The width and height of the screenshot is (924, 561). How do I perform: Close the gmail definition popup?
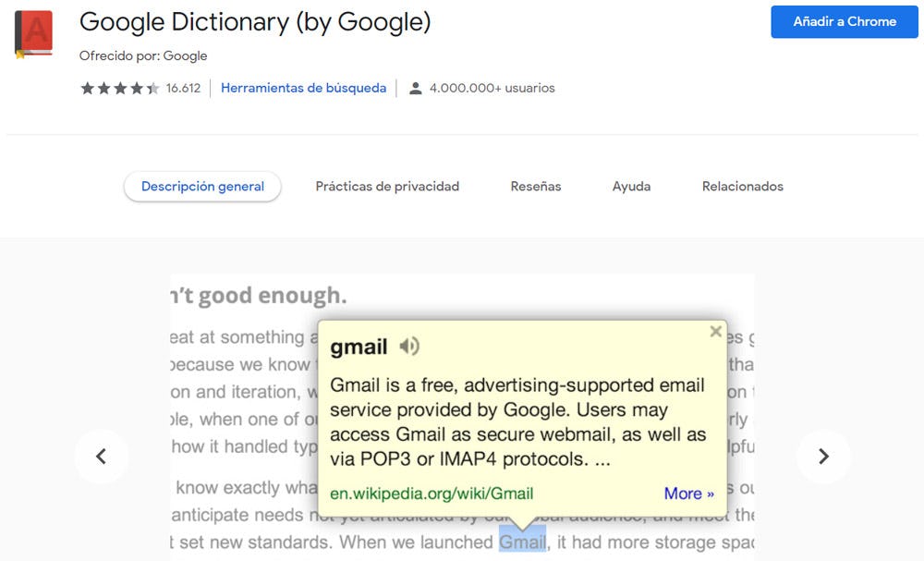coord(715,331)
